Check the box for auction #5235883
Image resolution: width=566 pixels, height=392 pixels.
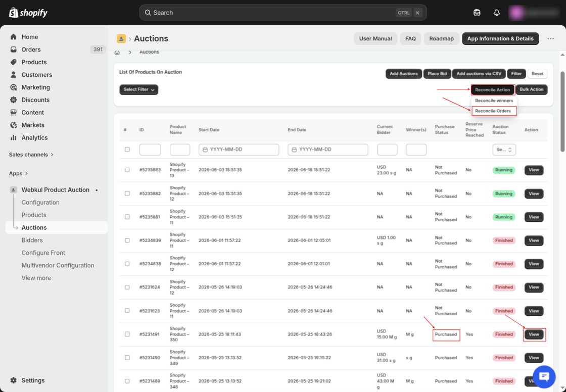tap(127, 170)
